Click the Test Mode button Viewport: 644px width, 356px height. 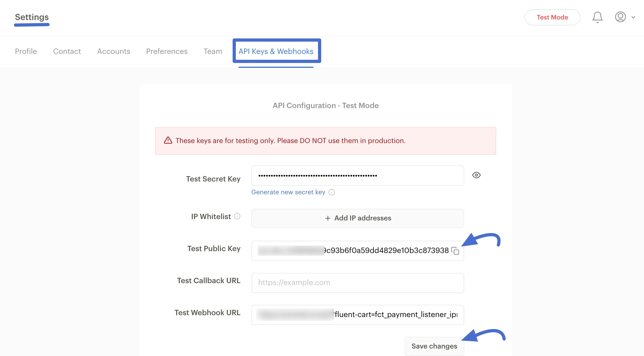552,17
